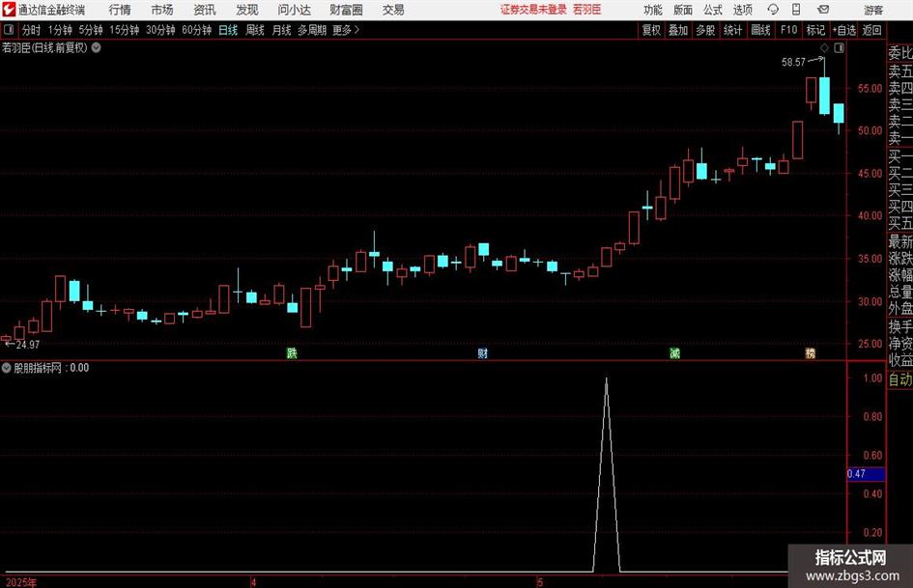Click the 返回 back button
The height and width of the screenshot is (588, 913).
click(871, 30)
